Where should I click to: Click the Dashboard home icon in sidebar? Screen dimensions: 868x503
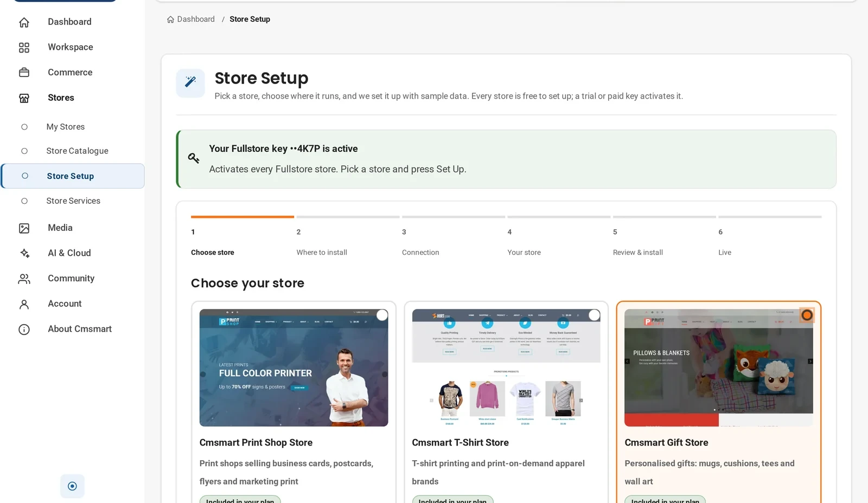click(x=24, y=22)
